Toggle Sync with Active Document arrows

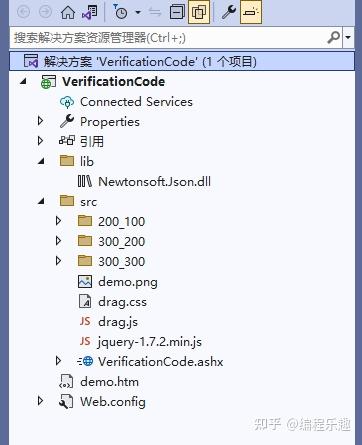[x=155, y=12]
